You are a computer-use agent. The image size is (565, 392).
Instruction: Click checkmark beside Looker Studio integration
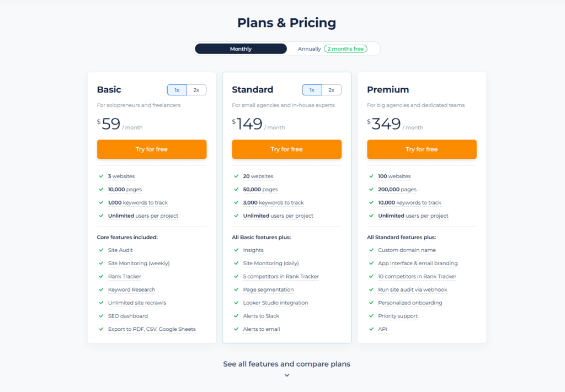click(x=236, y=303)
